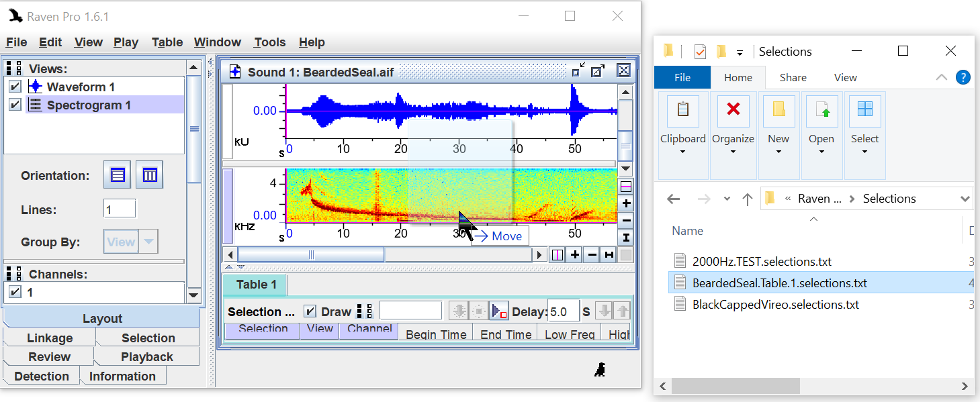Select BlackCappedVireo.selections.txt file

pos(776,304)
